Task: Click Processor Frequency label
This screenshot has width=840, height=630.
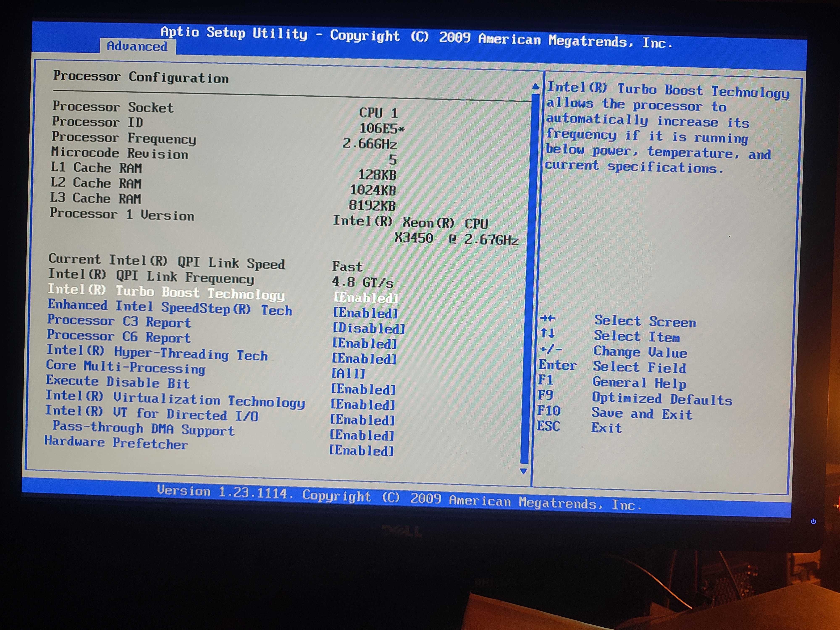Action: (124, 138)
